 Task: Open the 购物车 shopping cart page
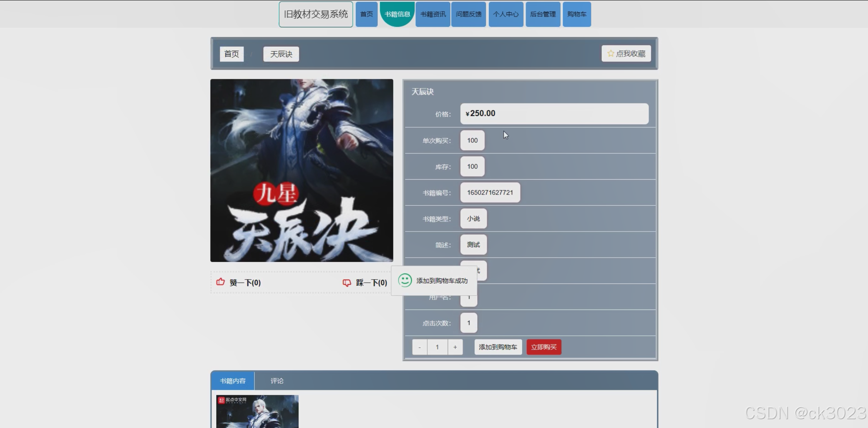tap(577, 14)
